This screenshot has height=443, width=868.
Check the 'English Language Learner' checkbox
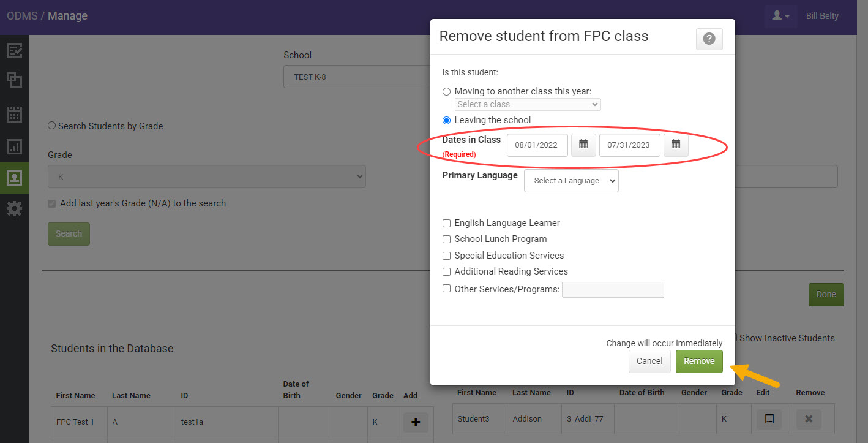[x=446, y=223]
